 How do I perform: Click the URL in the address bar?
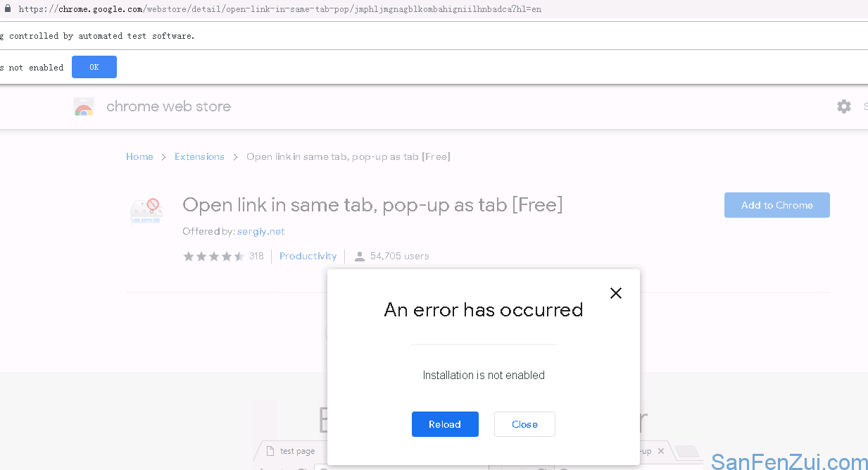(280, 9)
